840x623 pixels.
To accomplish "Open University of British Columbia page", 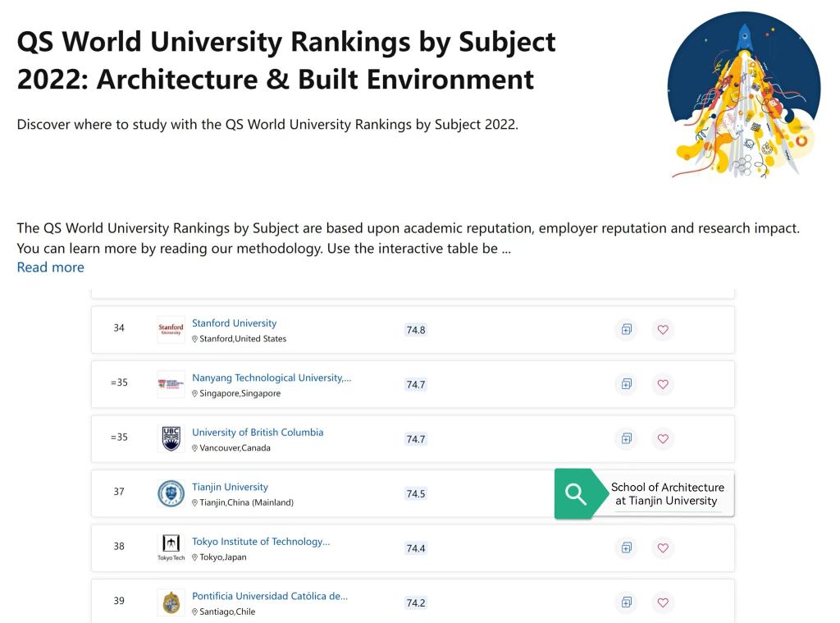I will coord(258,433).
